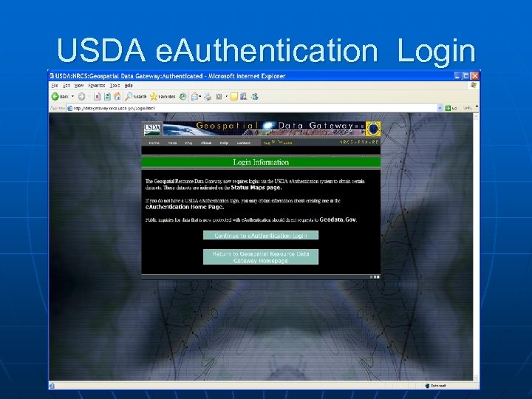Click Help in the Gateway nav bar
This screenshot has height=399, width=532.
pyautogui.click(x=224, y=143)
